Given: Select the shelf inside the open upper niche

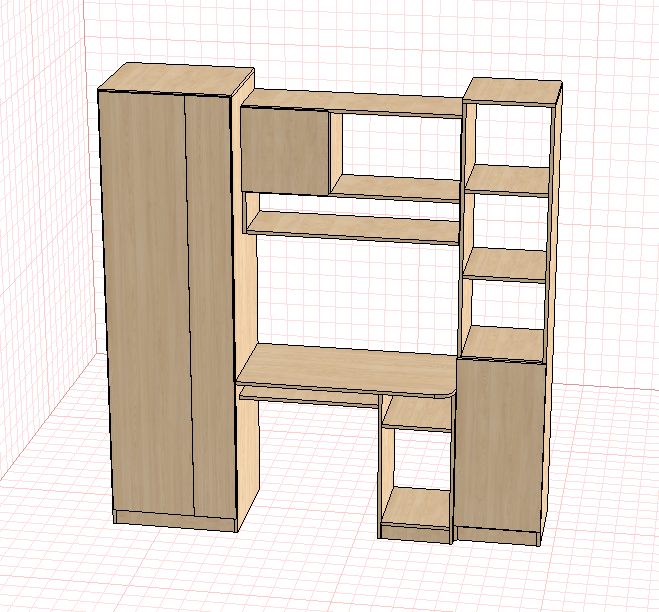Looking at the screenshot, I should (395, 187).
